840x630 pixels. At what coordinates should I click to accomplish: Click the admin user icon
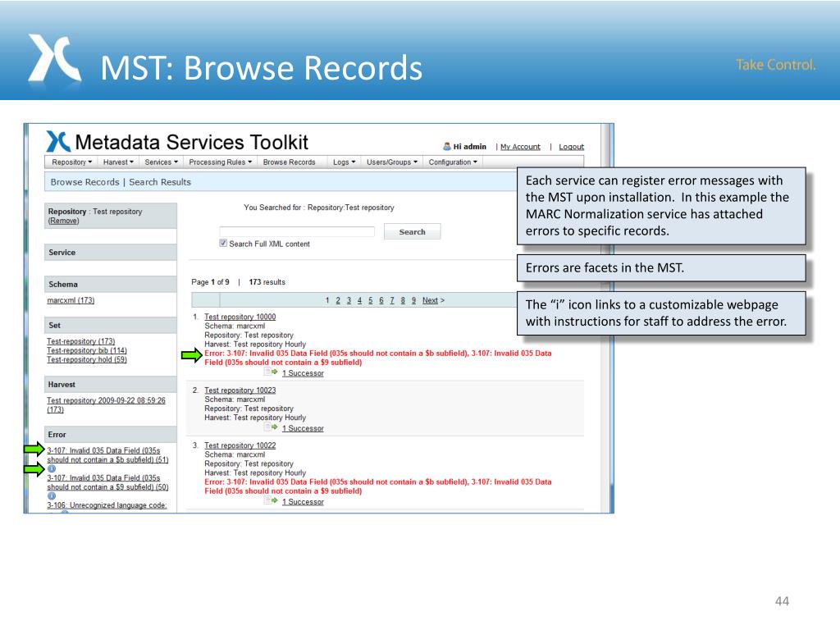coord(447,146)
